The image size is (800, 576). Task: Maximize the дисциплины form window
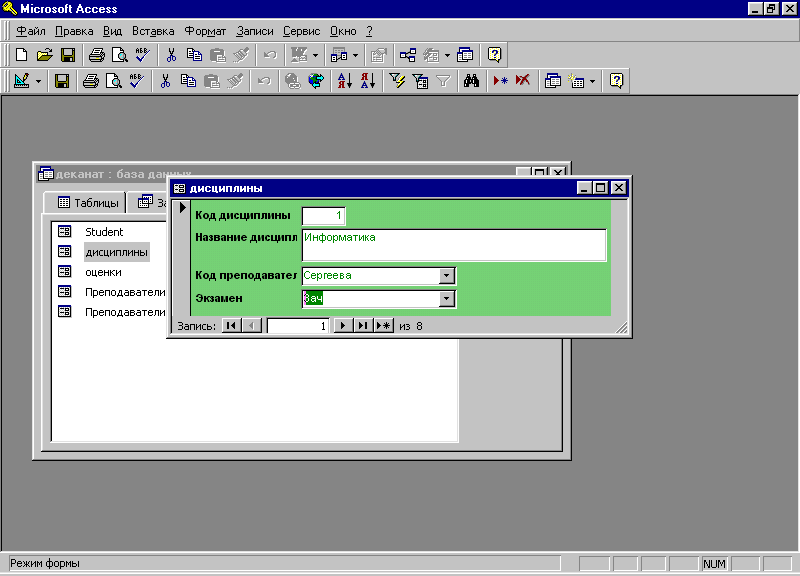[x=601, y=188]
